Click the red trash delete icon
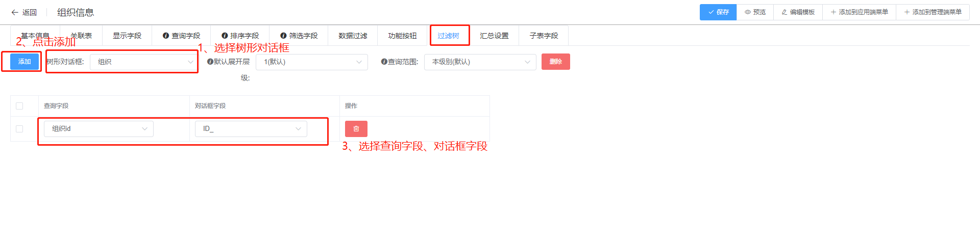The width and height of the screenshot is (980, 243). pos(356,129)
